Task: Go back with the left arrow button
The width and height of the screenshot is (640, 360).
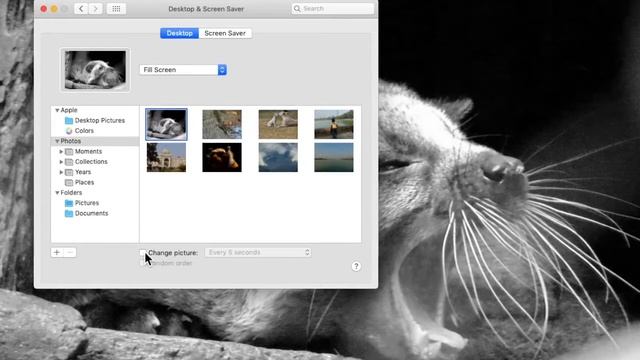Action: pyautogui.click(x=81, y=9)
